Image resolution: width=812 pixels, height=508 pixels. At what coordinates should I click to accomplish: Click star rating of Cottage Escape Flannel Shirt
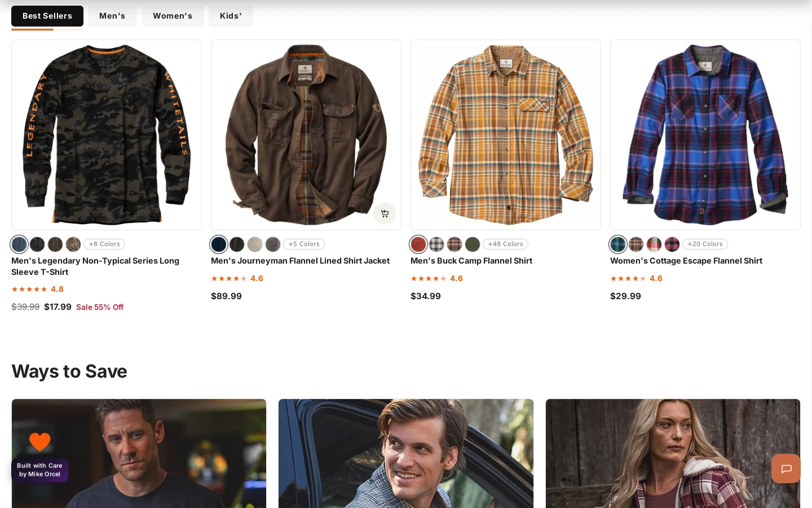636,278
